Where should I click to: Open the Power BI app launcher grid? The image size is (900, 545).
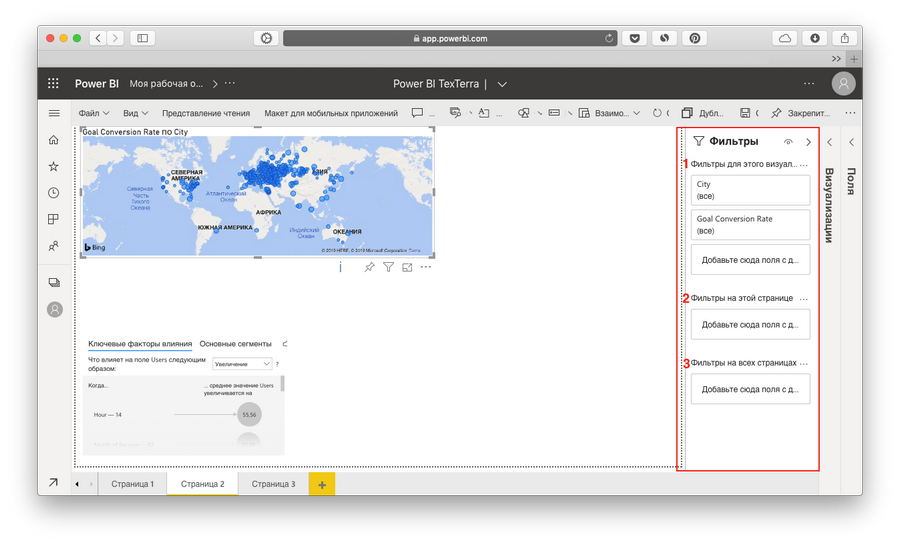click(x=54, y=84)
